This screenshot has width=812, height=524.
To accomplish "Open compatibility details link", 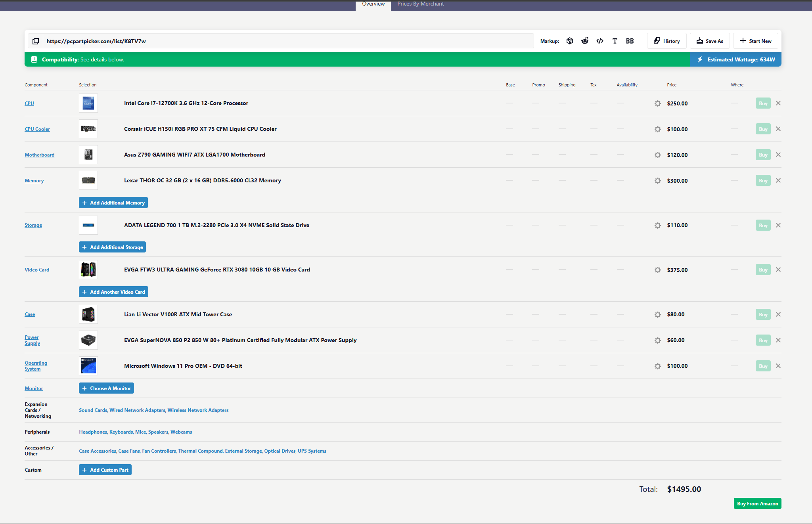I will [99, 59].
